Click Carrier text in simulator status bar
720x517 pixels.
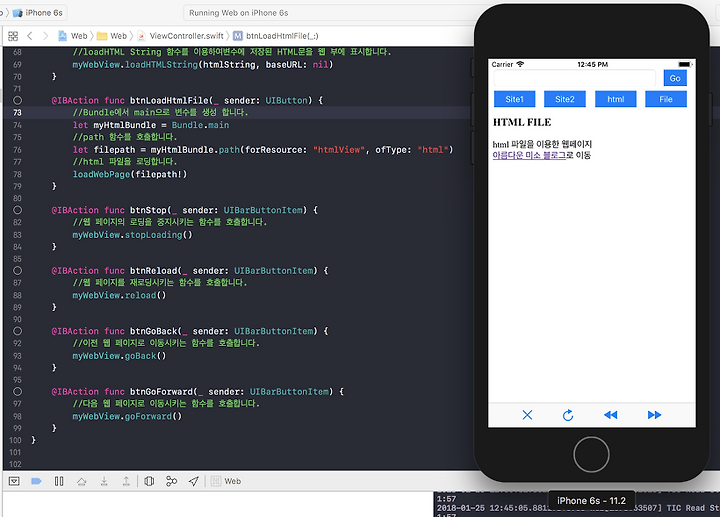(x=502, y=64)
